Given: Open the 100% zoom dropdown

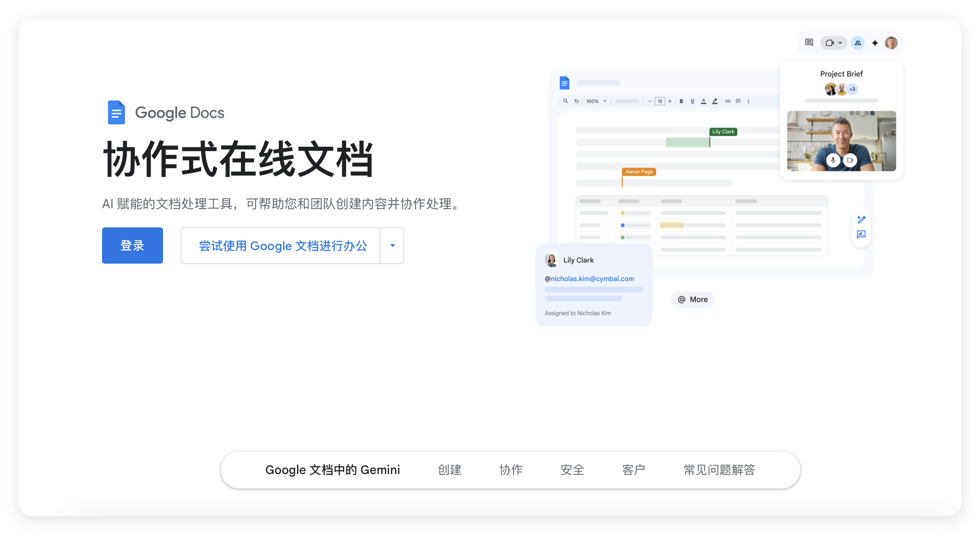Looking at the screenshot, I should click(x=596, y=101).
